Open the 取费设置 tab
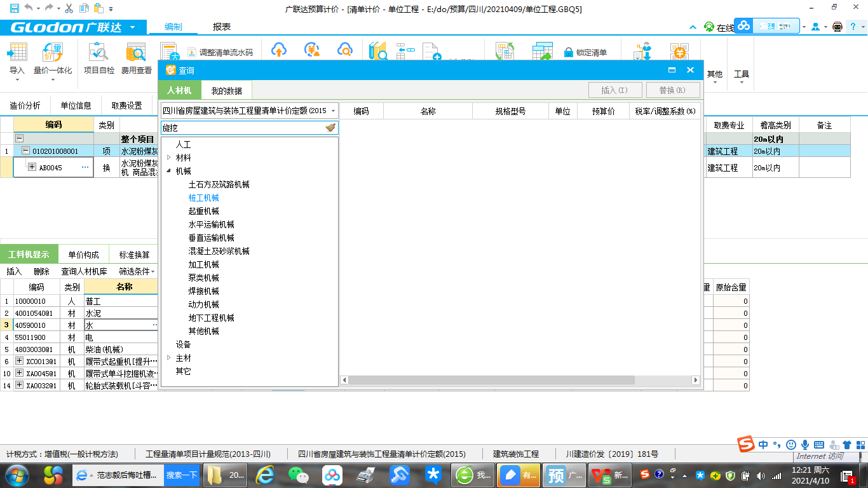The width and height of the screenshot is (868, 488). point(126,105)
